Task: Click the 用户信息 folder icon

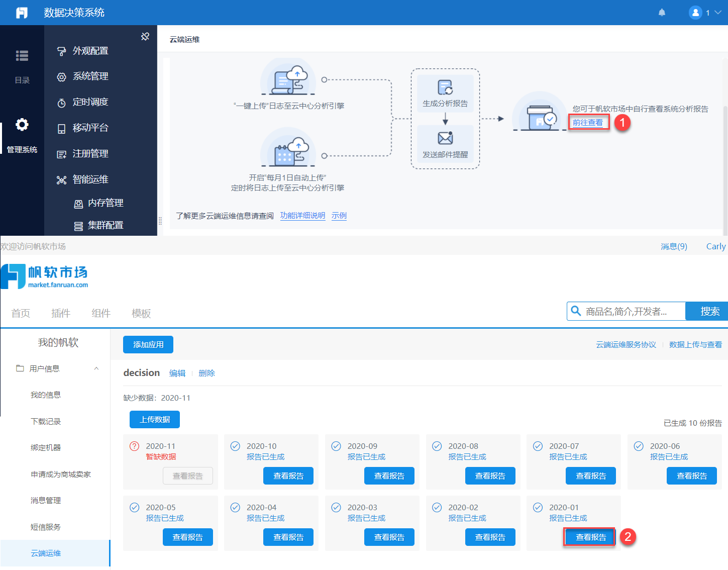Action: pyautogui.click(x=20, y=368)
